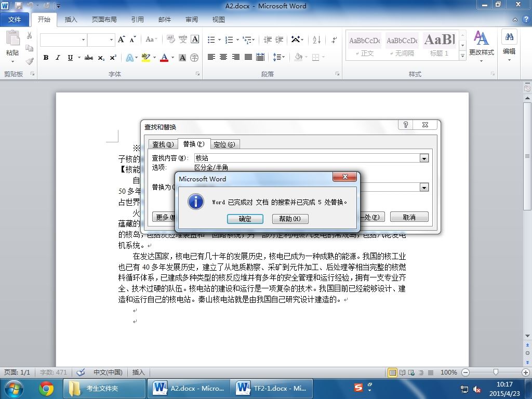Click the Align Left icon
Screen dimensions: 532x399
tap(211, 57)
